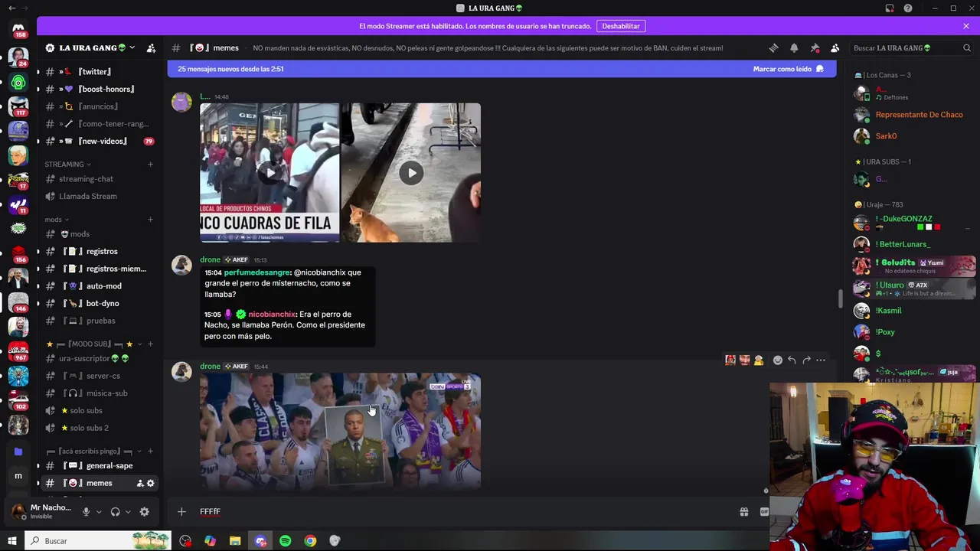The image size is (980, 551).
Task: Open the boost-honors channel
Action: tap(99, 89)
